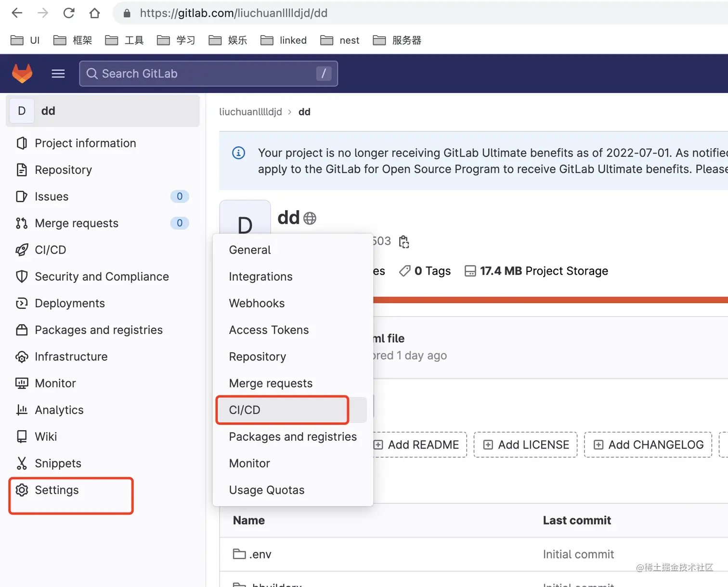The image size is (728, 587).
Task: Open General in the Settings flyout
Action: coord(293,250)
